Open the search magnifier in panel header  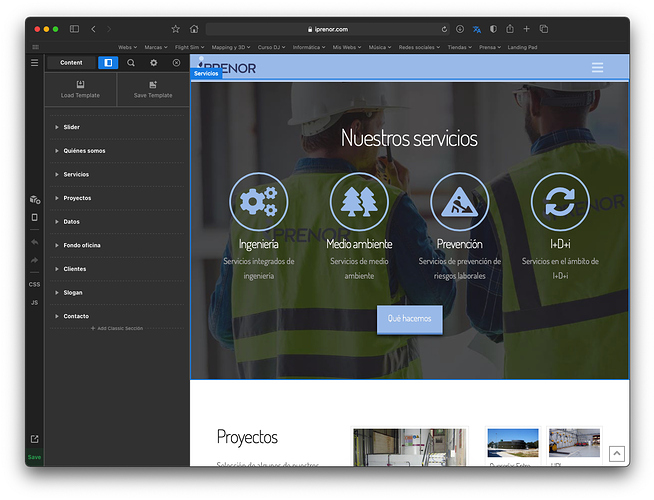131,63
